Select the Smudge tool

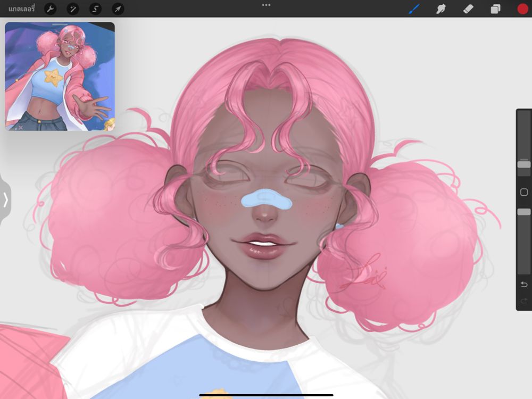pyautogui.click(x=440, y=9)
